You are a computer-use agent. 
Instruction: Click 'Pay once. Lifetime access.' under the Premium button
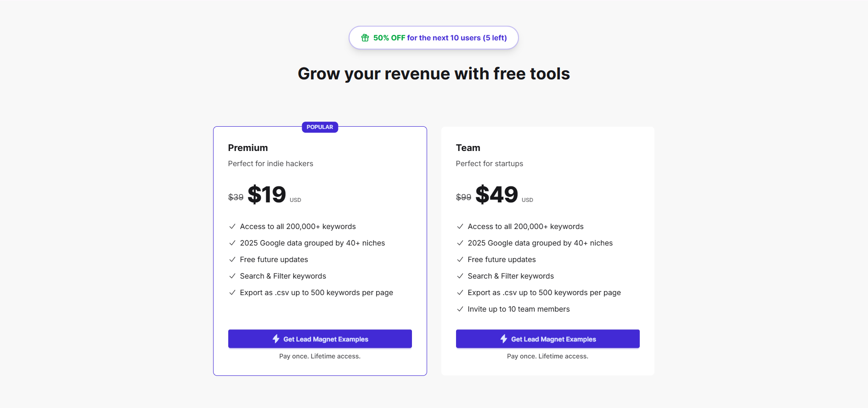320,356
